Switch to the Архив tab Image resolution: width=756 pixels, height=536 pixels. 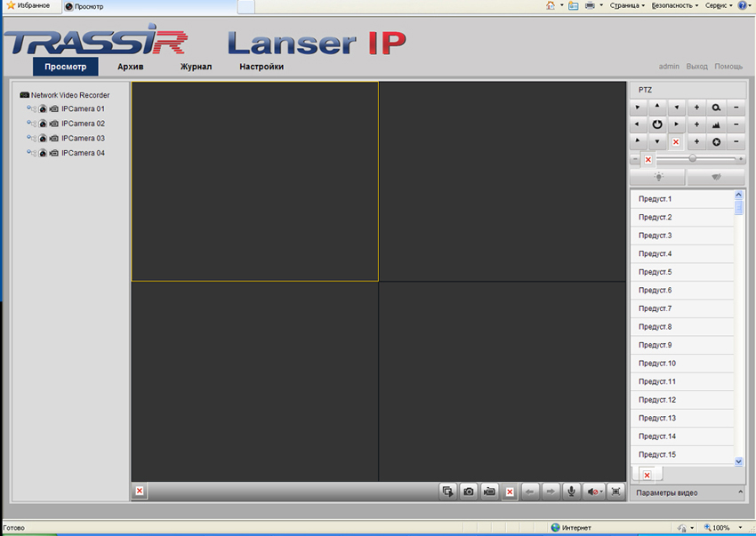click(x=130, y=67)
